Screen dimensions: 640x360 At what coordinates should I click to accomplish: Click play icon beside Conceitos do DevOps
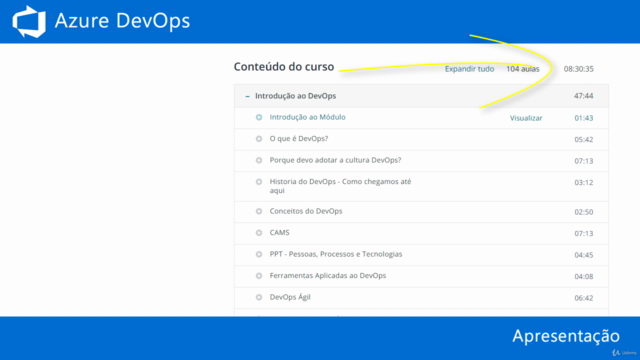(259, 211)
